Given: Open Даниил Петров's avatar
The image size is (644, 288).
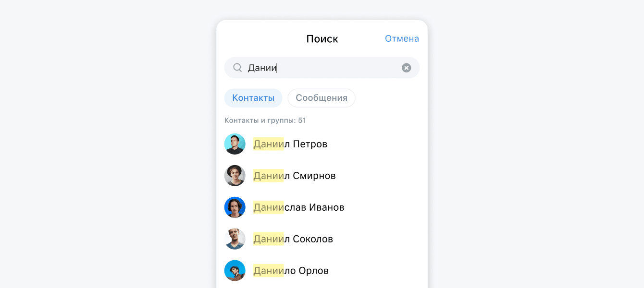Looking at the screenshot, I should pyautogui.click(x=235, y=144).
